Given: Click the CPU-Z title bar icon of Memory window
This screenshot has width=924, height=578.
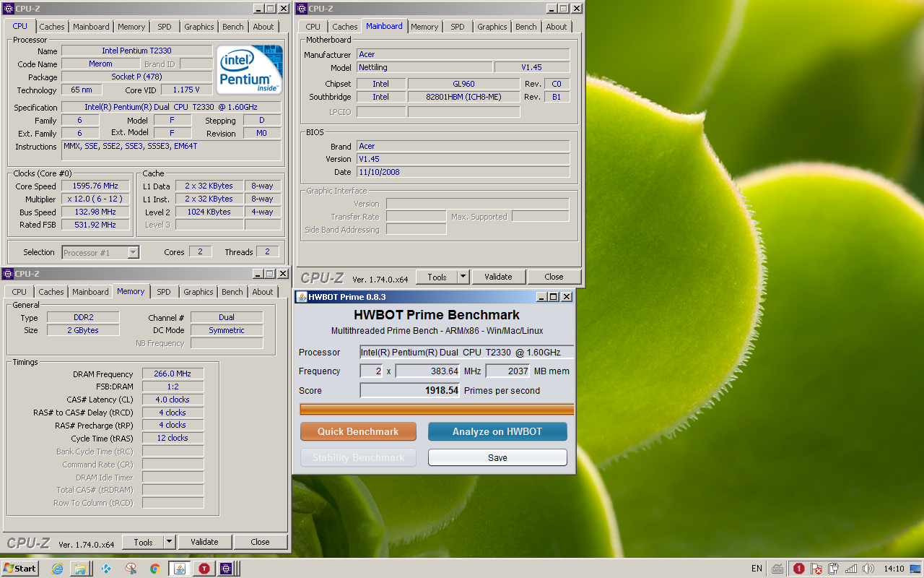Looking at the screenshot, I should [8, 274].
